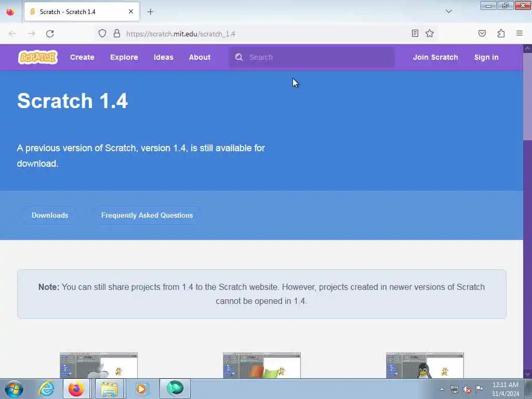Open the Create menu item
Viewport: 532px width, 399px height.
[82, 57]
